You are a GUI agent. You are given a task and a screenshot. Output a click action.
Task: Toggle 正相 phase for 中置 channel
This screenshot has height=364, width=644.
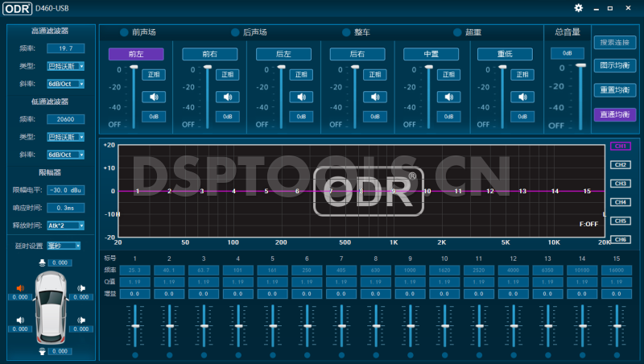(x=448, y=74)
